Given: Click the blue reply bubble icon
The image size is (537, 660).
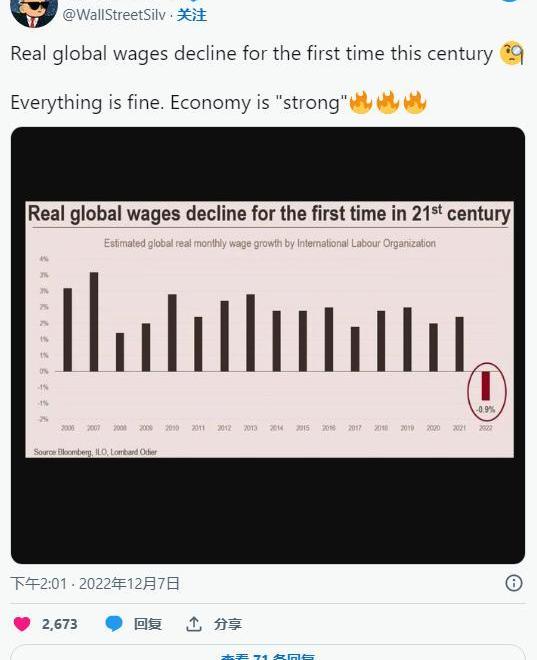Looking at the screenshot, I should pyautogui.click(x=114, y=623).
